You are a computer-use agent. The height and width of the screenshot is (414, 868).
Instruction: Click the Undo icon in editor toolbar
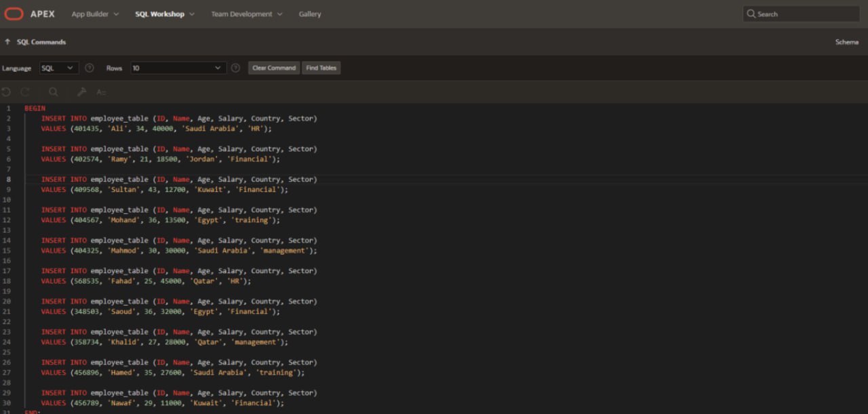pos(6,92)
